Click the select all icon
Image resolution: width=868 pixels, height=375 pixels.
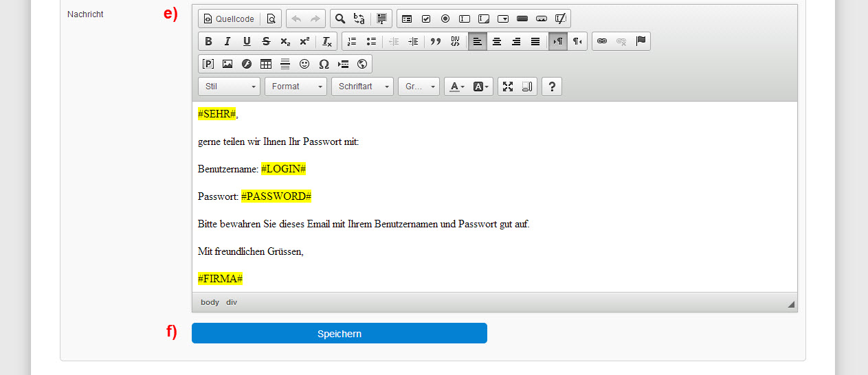click(381, 19)
